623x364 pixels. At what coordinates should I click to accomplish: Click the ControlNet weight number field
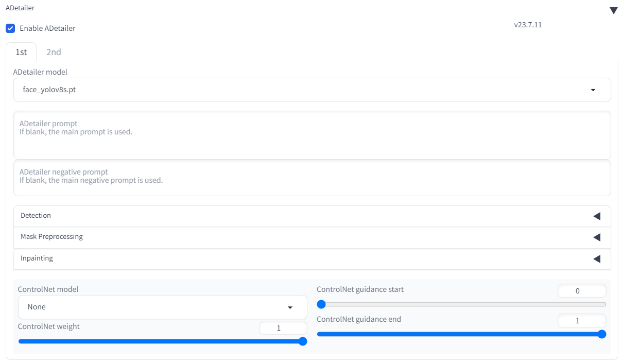point(283,328)
